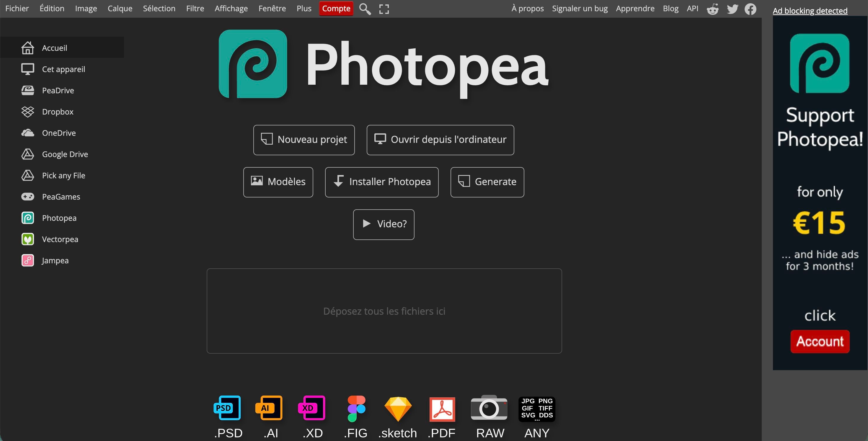Open the Modèles templates button

click(x=278, y=182)
